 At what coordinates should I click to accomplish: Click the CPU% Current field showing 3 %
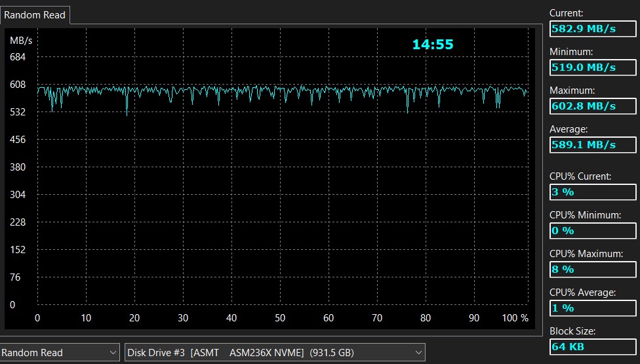[593, 192]
